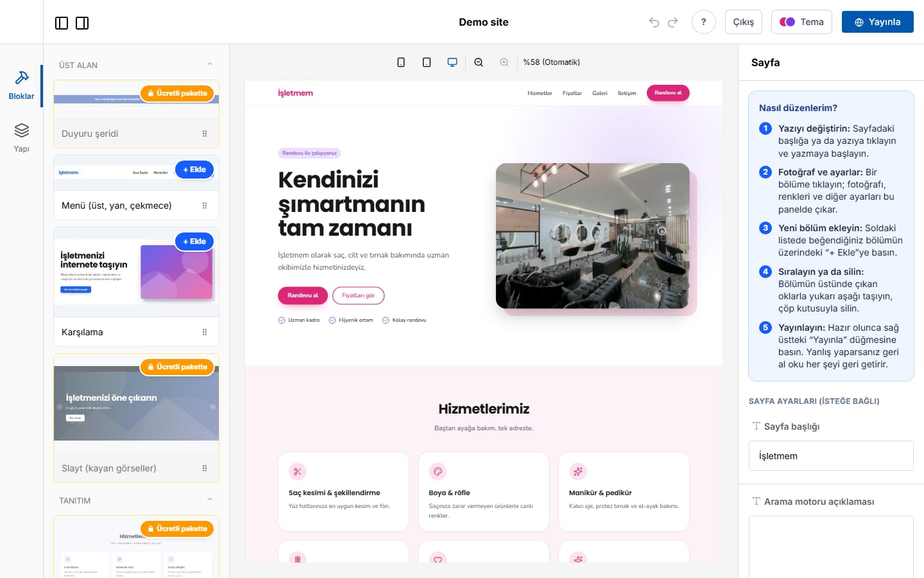The image size is (924, 578).
Task: Switch to desktop preview
Action: click(x=452, y=62)
